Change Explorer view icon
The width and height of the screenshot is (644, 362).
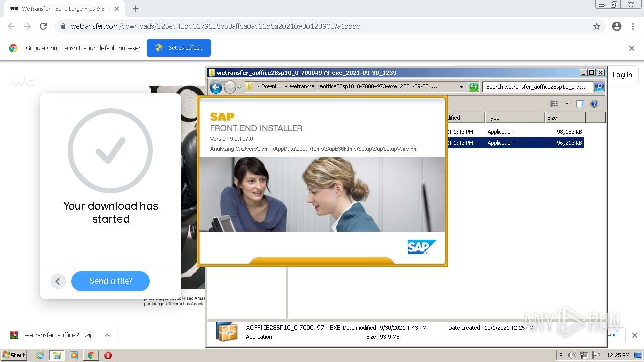tap(554, 104)
